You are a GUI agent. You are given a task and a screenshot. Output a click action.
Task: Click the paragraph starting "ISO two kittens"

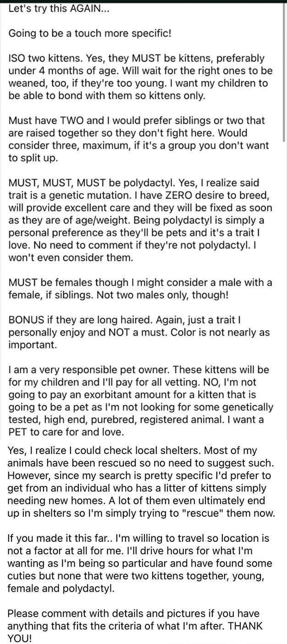pyautogui.click(x=141, y=77)
